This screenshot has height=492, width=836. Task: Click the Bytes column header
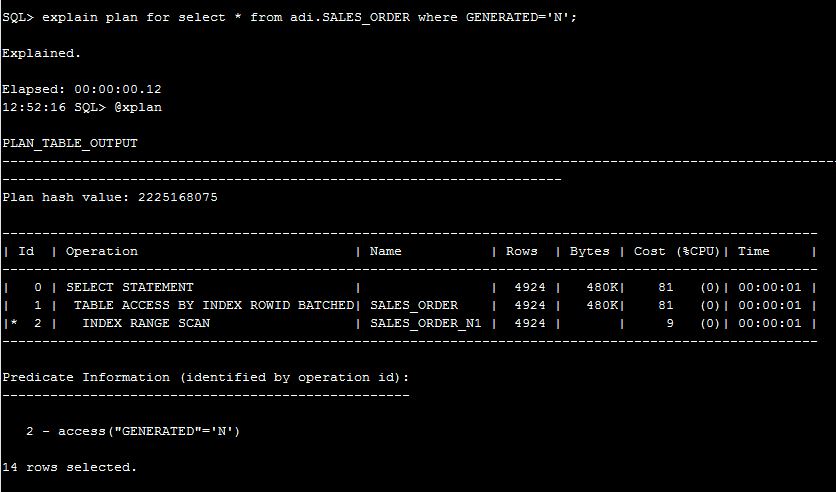[x=590, y=251]
